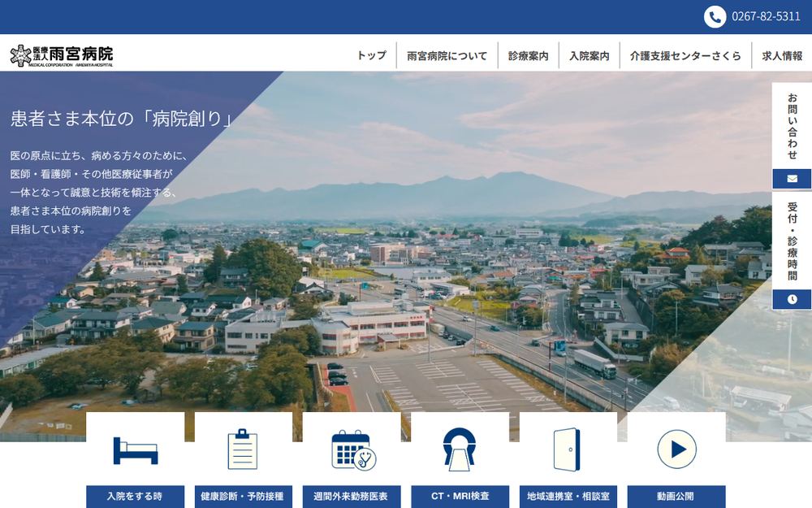
Task: Open the 雨宮病院について menu item
Action: pos(447,55)
